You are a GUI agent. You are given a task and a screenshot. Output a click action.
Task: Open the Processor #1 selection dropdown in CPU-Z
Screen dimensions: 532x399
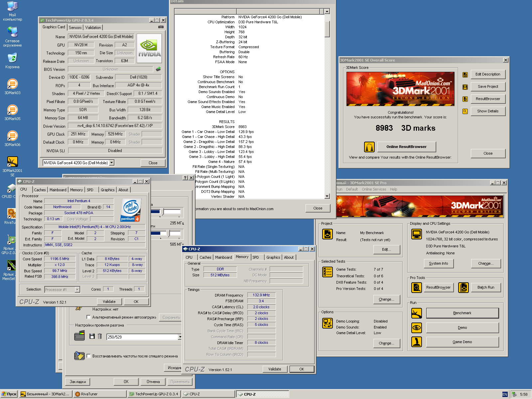coord(77,290)
